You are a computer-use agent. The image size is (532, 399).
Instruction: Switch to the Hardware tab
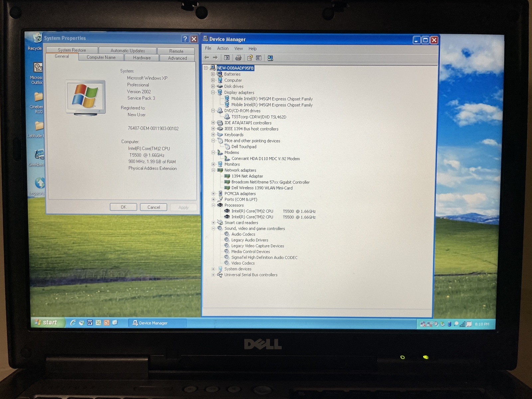pyautogui.click(x=142, y=58)
